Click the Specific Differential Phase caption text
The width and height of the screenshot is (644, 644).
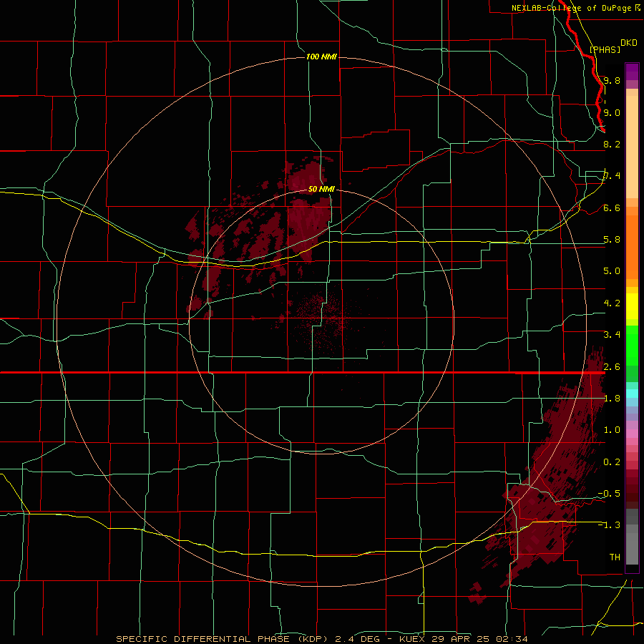point(223,639)
